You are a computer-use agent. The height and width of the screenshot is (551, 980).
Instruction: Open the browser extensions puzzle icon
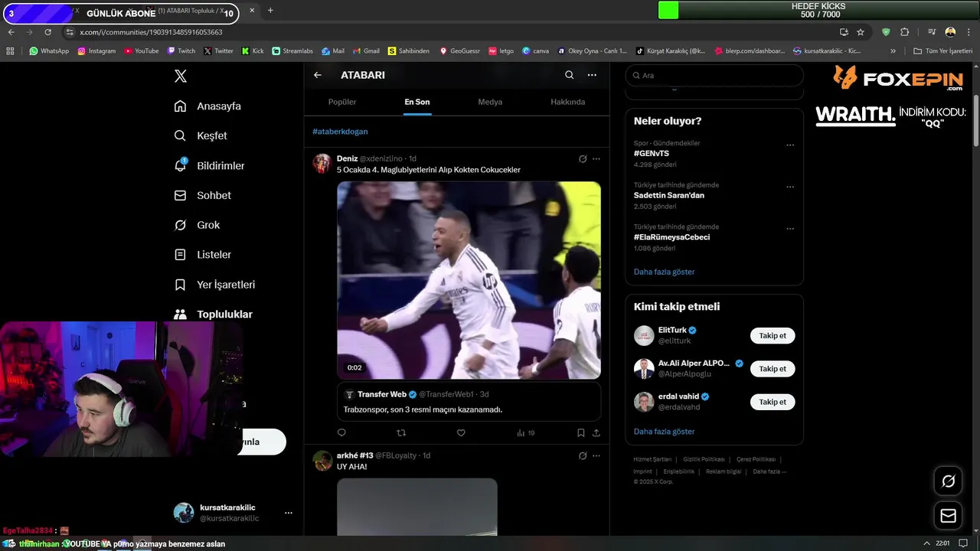[904, 32]
